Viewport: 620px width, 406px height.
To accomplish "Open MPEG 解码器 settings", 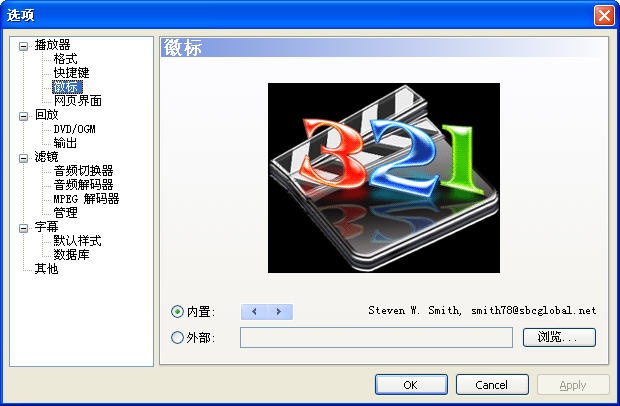I will pyautogui.click(x=86, y=199).
